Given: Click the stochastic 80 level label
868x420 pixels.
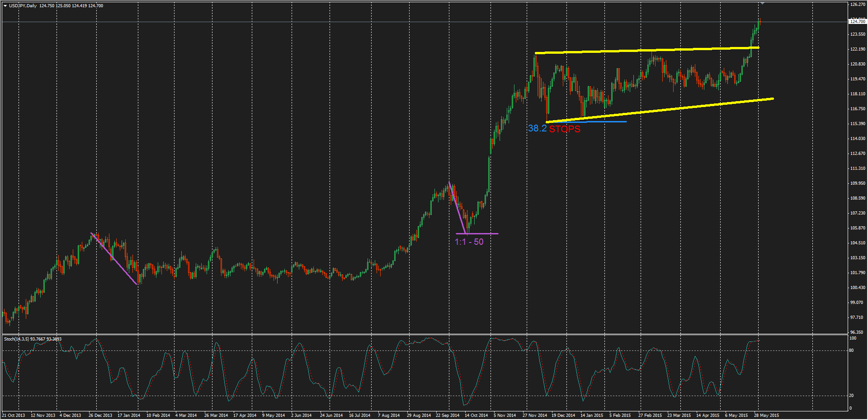Looking at the screenshot, I should [x=851, y=350].
